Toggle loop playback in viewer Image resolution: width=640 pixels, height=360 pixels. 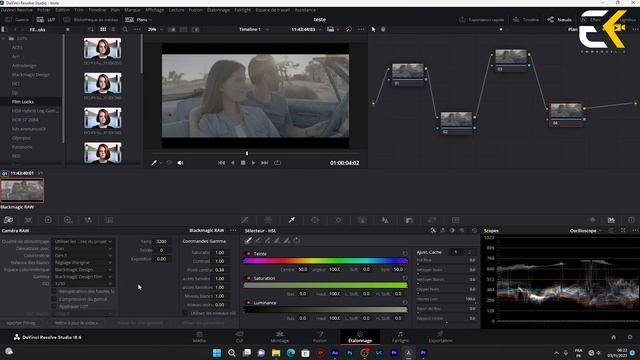[x=278, y=163]
